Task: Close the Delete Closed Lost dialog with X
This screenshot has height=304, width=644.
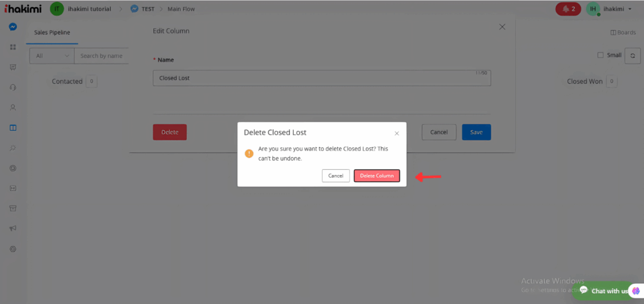Action: [x=396, y=133]
